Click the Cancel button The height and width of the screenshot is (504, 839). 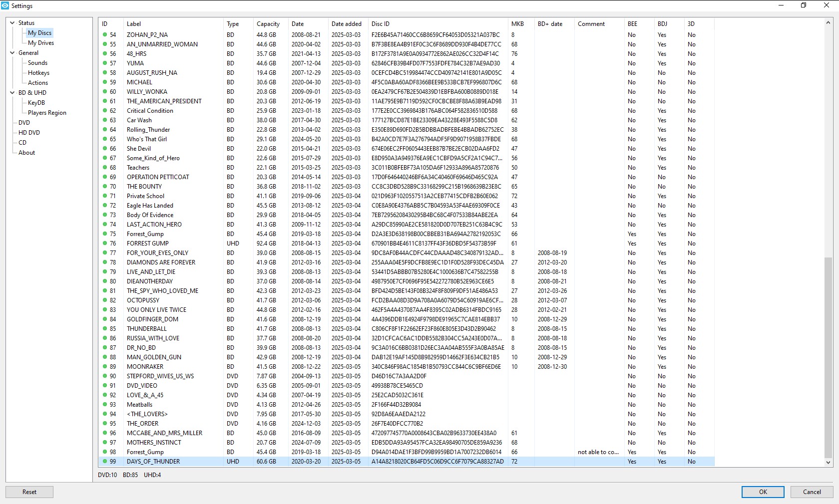point(812,492)
